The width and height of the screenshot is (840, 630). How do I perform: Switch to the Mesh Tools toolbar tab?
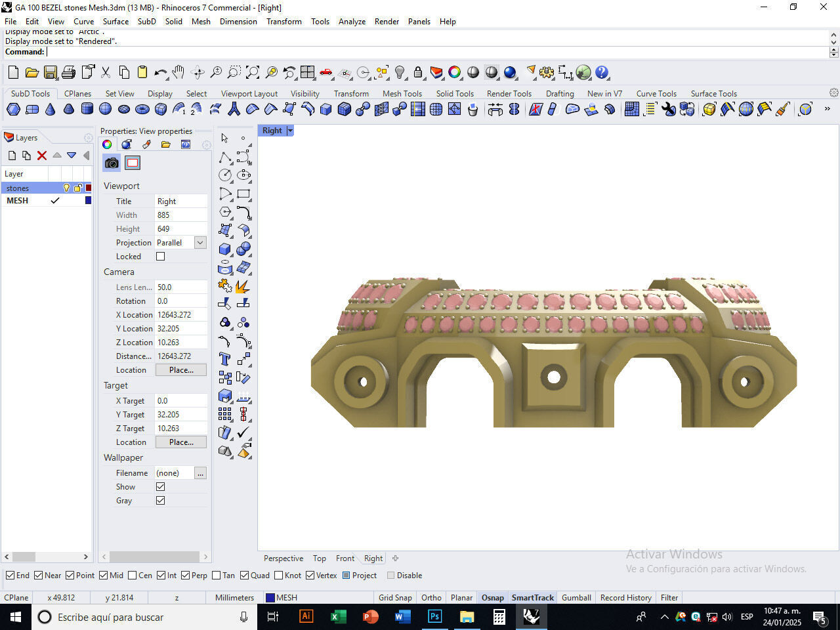(x=402, y=94)
